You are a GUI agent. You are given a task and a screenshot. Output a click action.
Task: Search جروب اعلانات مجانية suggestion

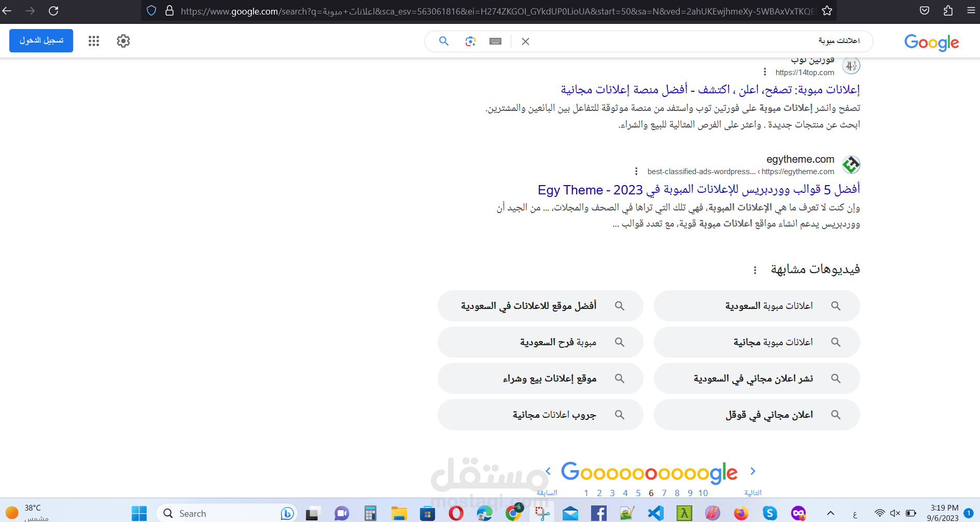(540, 415)
